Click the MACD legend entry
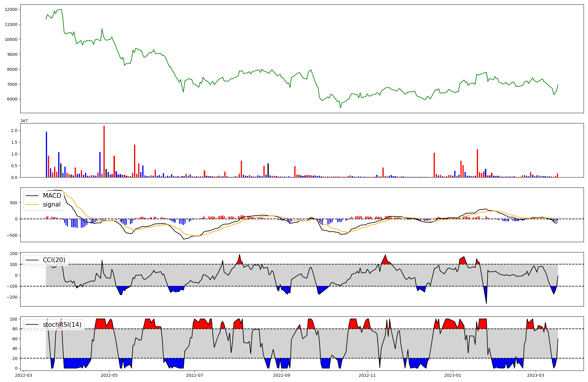 (52, 196)
